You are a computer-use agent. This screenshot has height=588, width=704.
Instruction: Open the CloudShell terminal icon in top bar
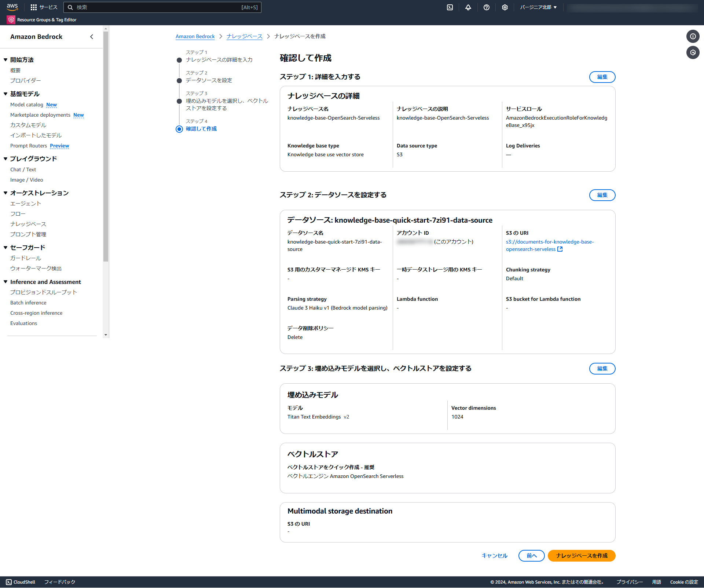coord(450,7)
